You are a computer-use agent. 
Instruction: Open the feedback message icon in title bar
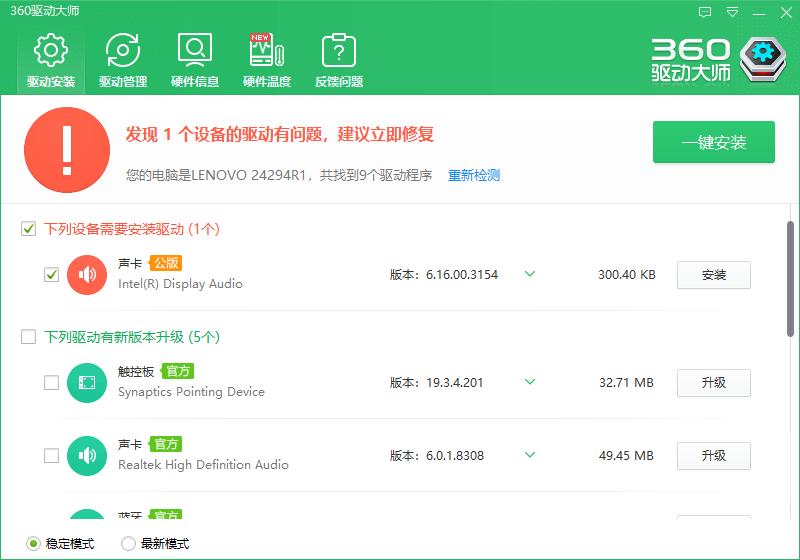[x=705, y=12]
